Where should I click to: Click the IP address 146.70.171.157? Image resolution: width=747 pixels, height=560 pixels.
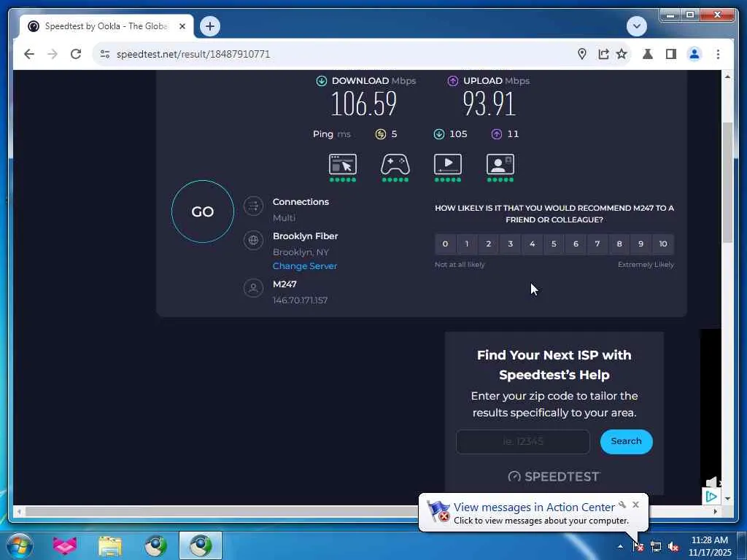[x=300, y=300]
